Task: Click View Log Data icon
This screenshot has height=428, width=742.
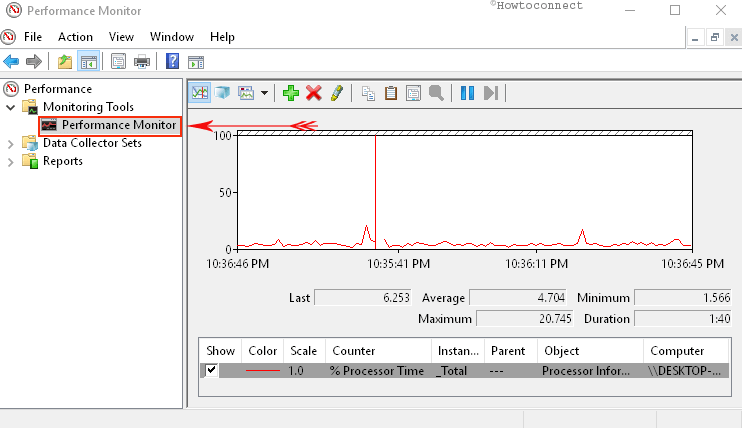Action: [x=222, y=92]
